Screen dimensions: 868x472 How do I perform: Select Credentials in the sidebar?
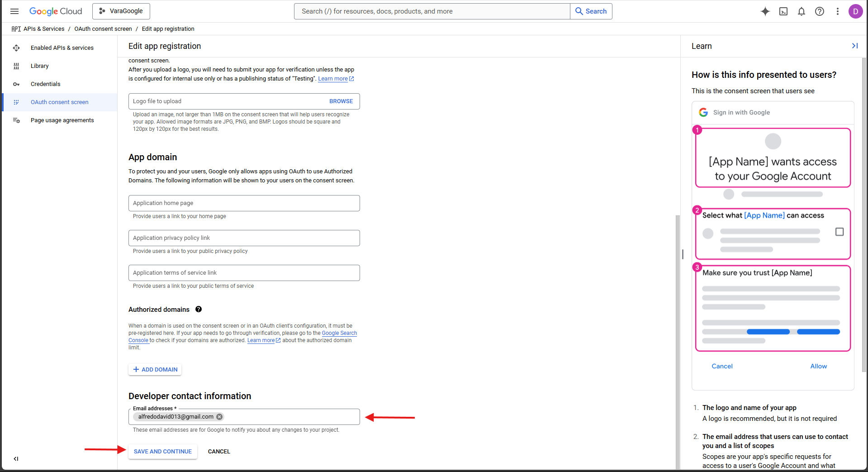pos(60,84)
